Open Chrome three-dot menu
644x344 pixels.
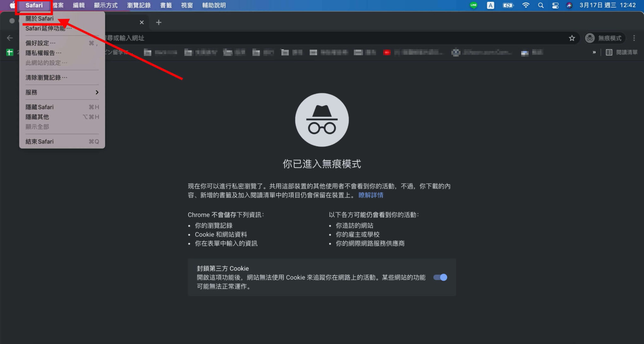point(634,38)
